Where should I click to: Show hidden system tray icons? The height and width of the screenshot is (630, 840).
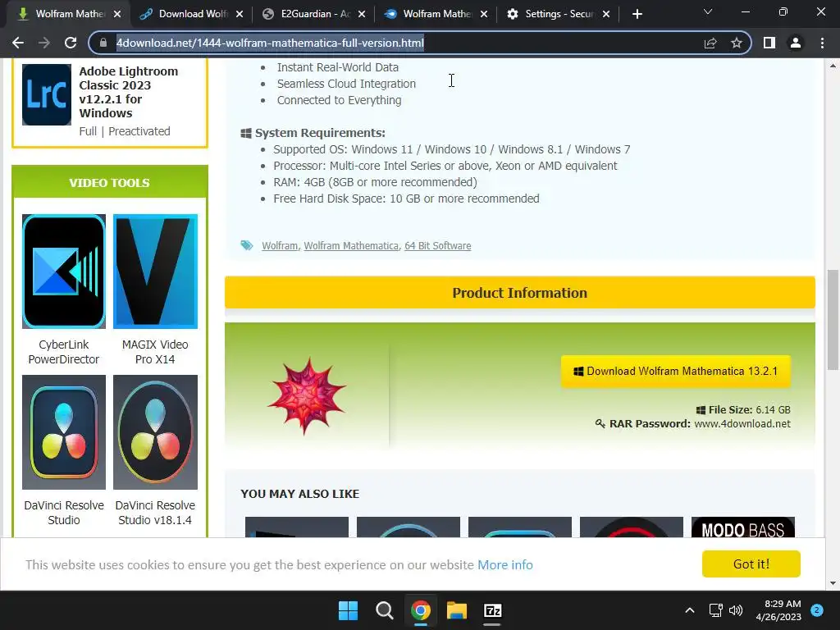[x=690, y=610]
